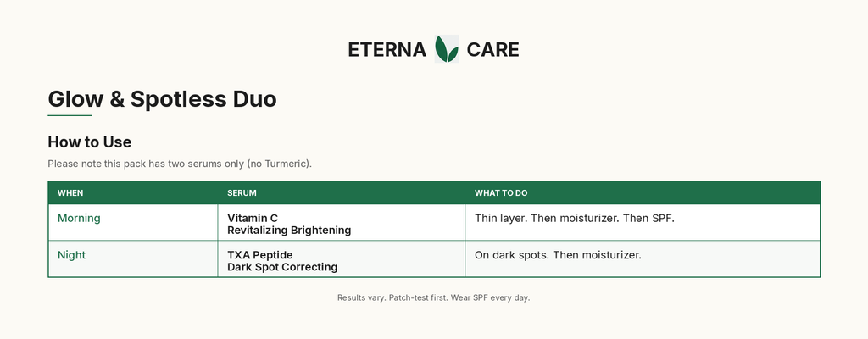Viewport: 868px width, 339px height.
Task: Click the TXA Peptide serum name
Action: [x=259, y=255]
